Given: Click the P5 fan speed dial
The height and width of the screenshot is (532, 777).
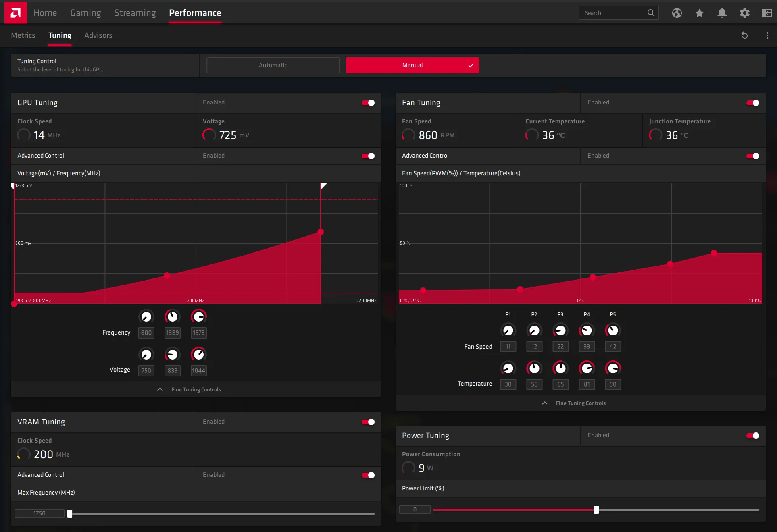Looking at the screenshot, I should tap(613, 330).
